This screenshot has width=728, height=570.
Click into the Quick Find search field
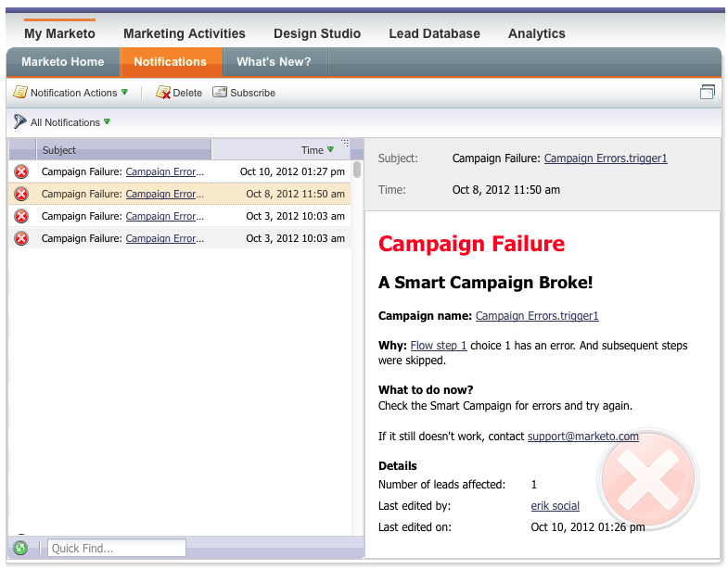click(x=117, y=548)
